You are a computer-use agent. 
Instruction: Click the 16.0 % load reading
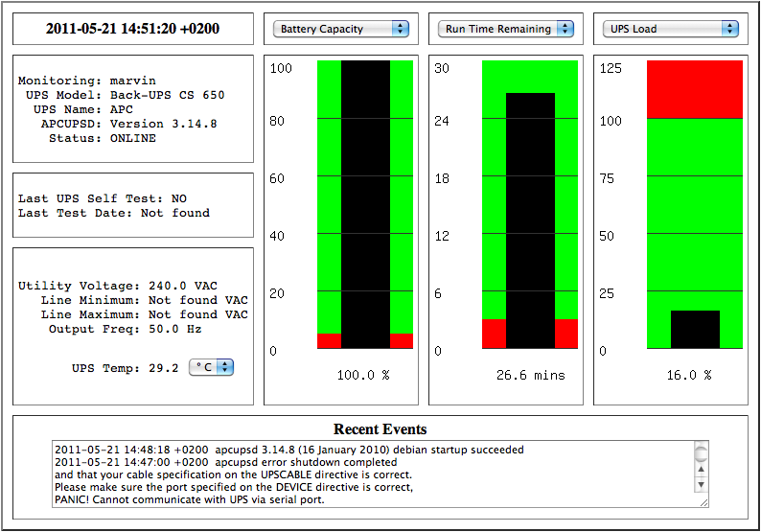pyautogui.click(x=689, y=375)
